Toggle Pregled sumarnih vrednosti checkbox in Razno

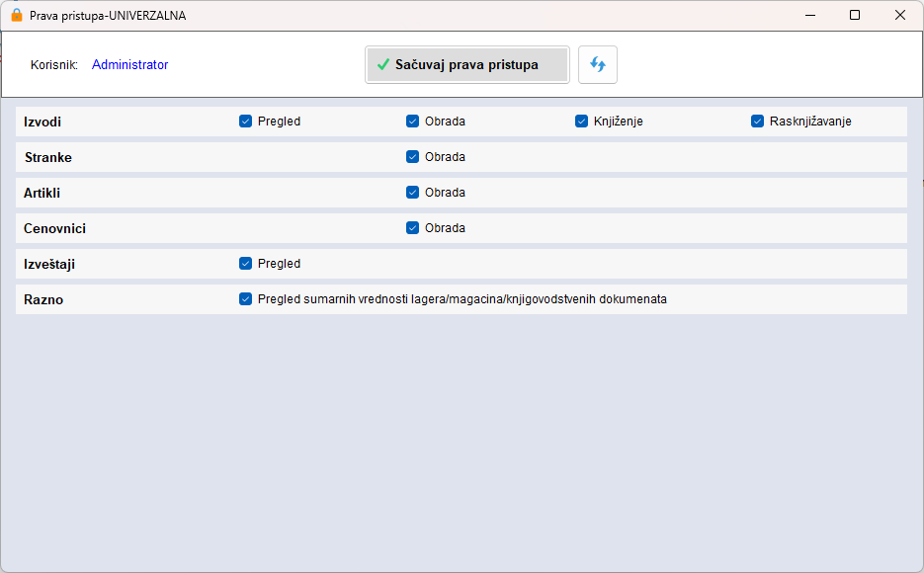pyautogui.click(x=246, y=299)
